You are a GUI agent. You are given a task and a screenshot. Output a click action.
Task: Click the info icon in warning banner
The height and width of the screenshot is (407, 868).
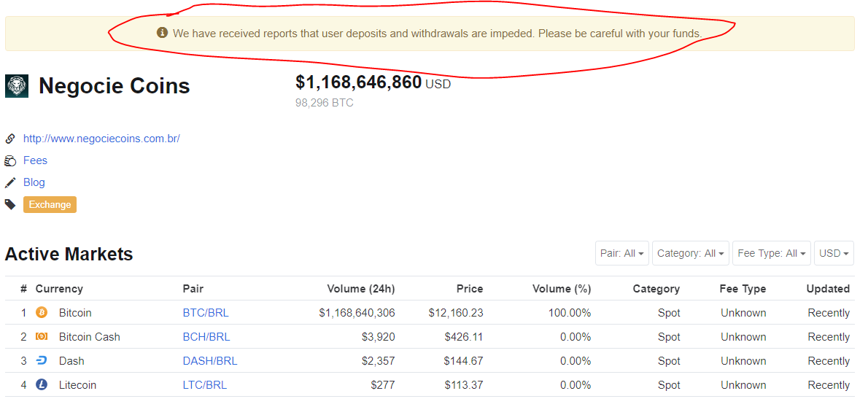click(x=162, y=34)
